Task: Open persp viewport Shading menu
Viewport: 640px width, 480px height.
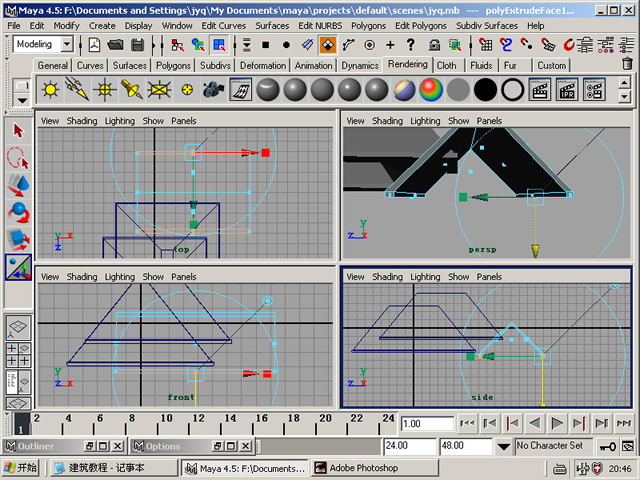Action: pos(387,121)
